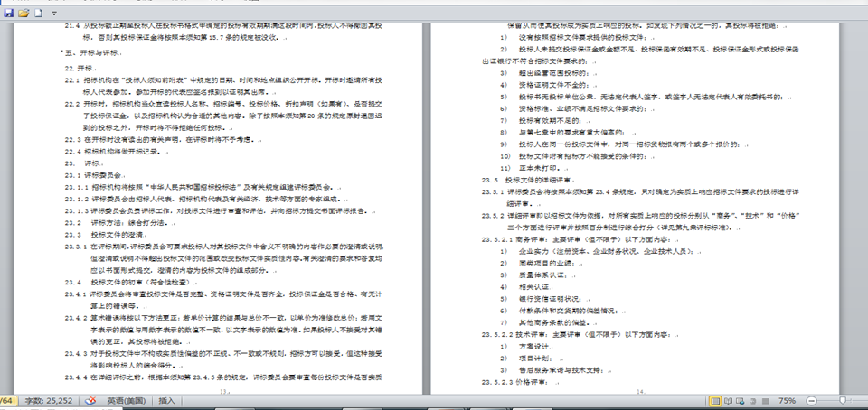The height and width of the screenshot is (410, 868).
Task: Click the line 23.2 评标方法：综合打分法
Action: [x=116, y=223]
